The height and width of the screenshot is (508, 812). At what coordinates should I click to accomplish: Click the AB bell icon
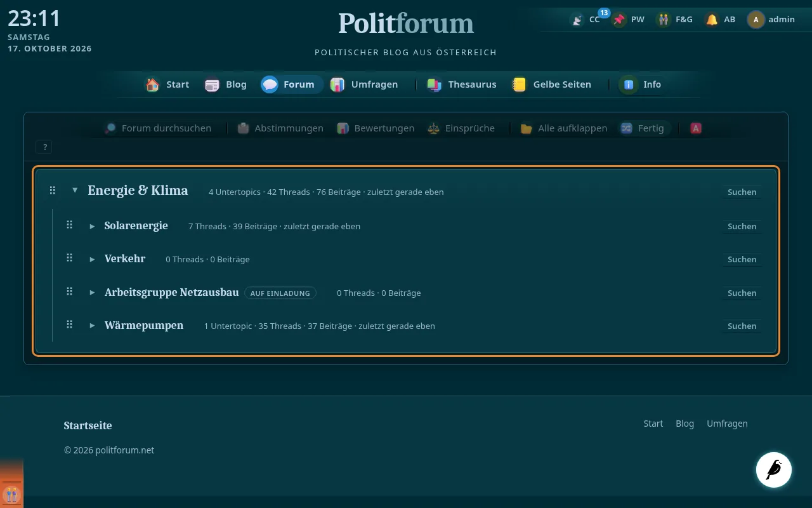[712, 20]
